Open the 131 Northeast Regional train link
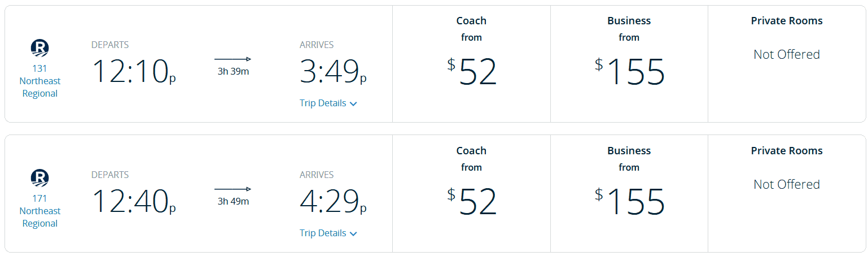The height and width of the screenshot is (256, 868). click(x=40, y=81)
